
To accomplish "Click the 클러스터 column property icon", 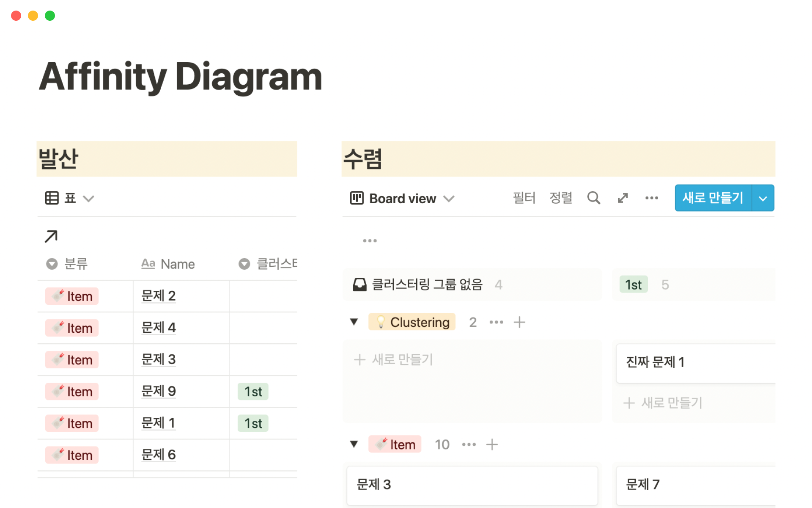I will (x=244, y=264).
